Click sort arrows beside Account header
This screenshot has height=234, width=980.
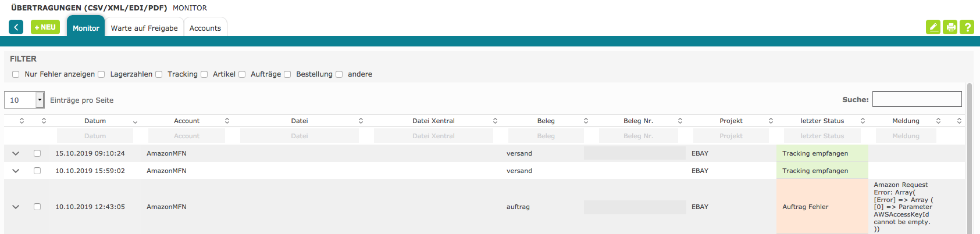[x=227, y=121]
